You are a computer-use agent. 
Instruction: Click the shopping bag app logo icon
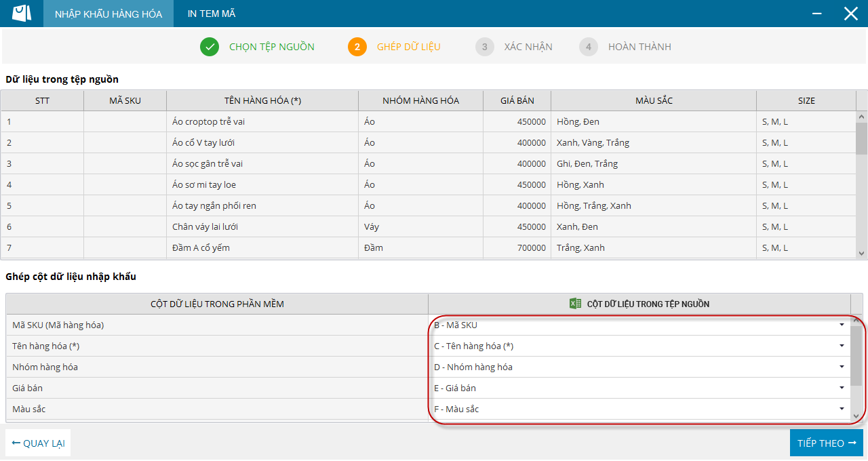click(22, 14)
